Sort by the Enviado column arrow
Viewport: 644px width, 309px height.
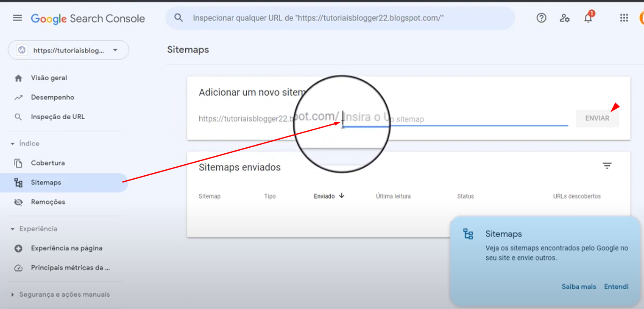(342, 196)
